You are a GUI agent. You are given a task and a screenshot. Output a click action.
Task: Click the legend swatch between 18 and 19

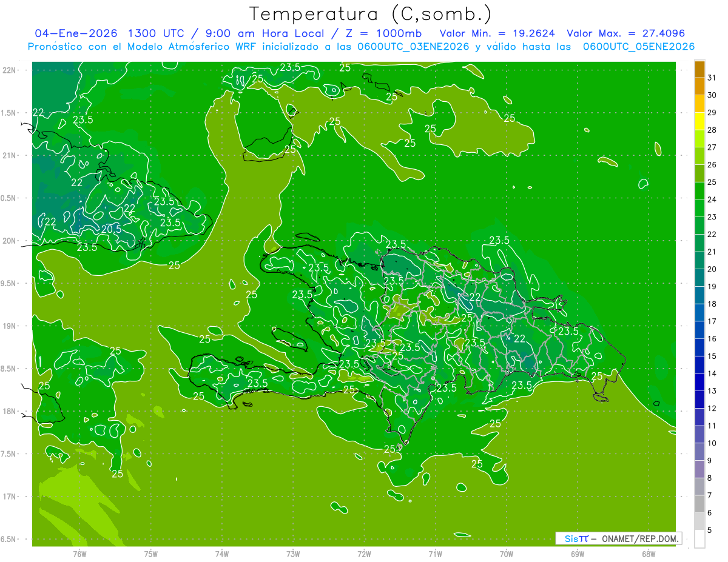pos(699,295)
